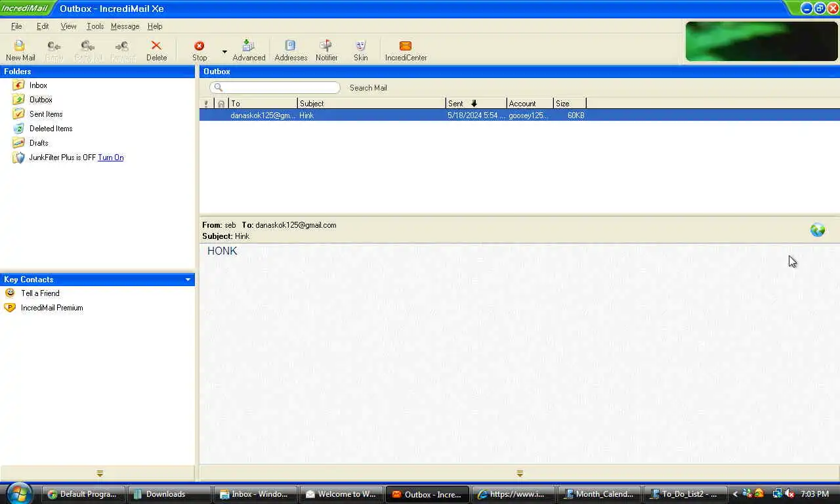Select the Sent Items folder
The height and width of the screenshot is (504, 840).
46,114
